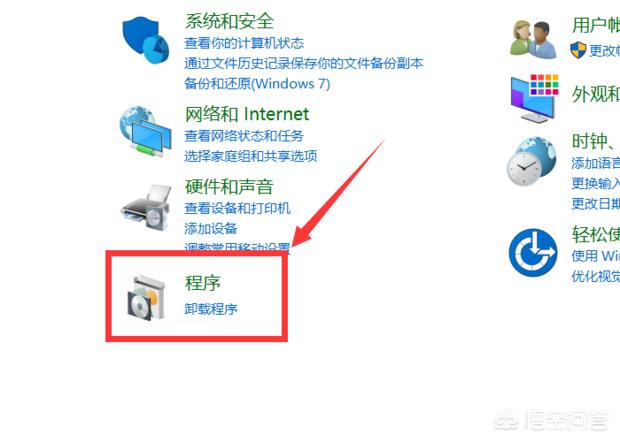Click the Network and Internet globe icon
The width and height of the screenshot is (620, 442).
(x=146, y=131)
